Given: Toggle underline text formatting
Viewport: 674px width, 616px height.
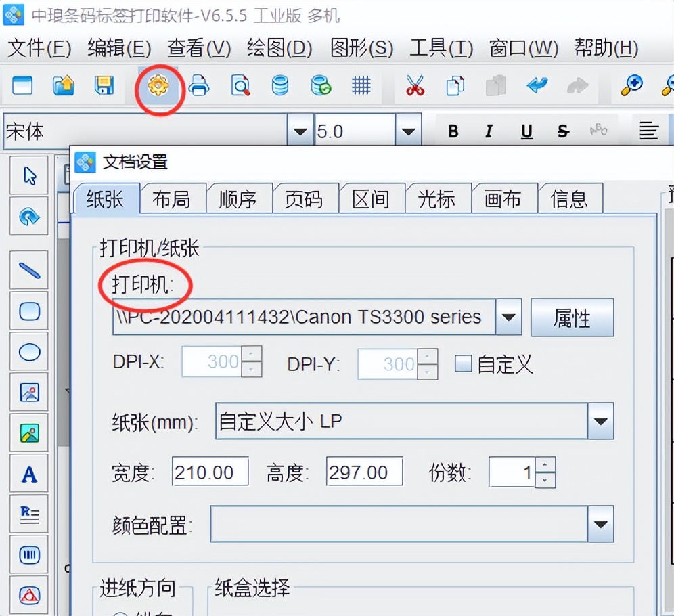Looking at the screenshot, I should tap(526, 131).
